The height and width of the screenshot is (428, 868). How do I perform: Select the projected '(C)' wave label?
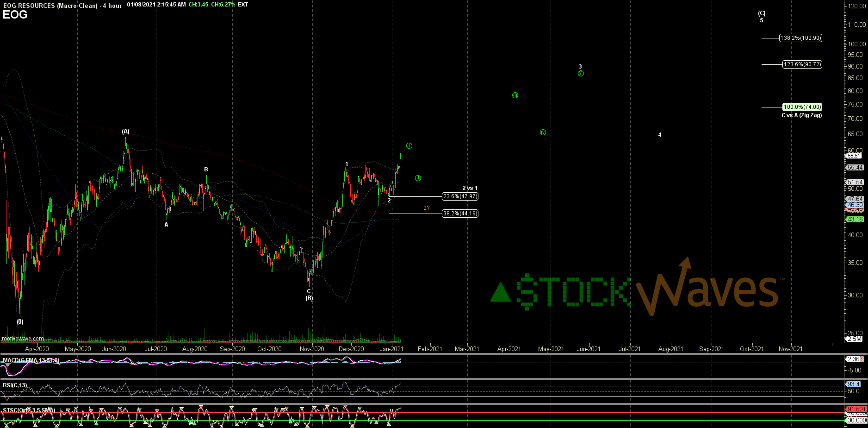click(762, 13)
